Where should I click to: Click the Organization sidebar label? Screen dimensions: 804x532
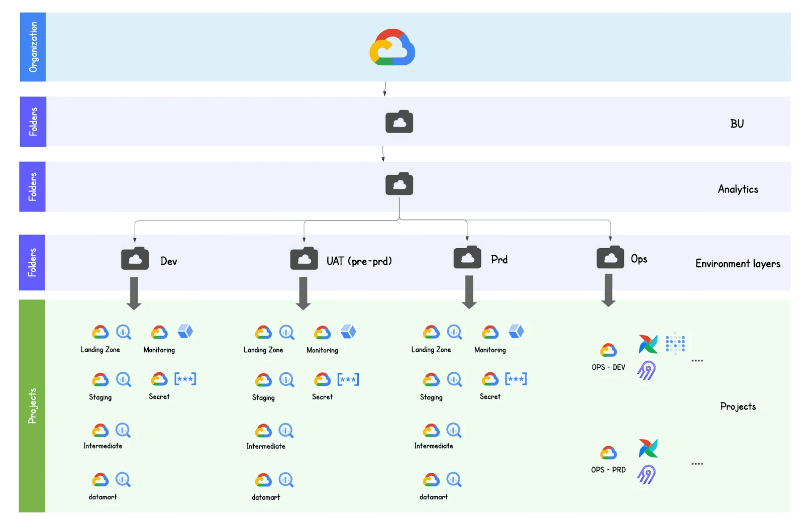pyautogui.click(x=33, y=47)
